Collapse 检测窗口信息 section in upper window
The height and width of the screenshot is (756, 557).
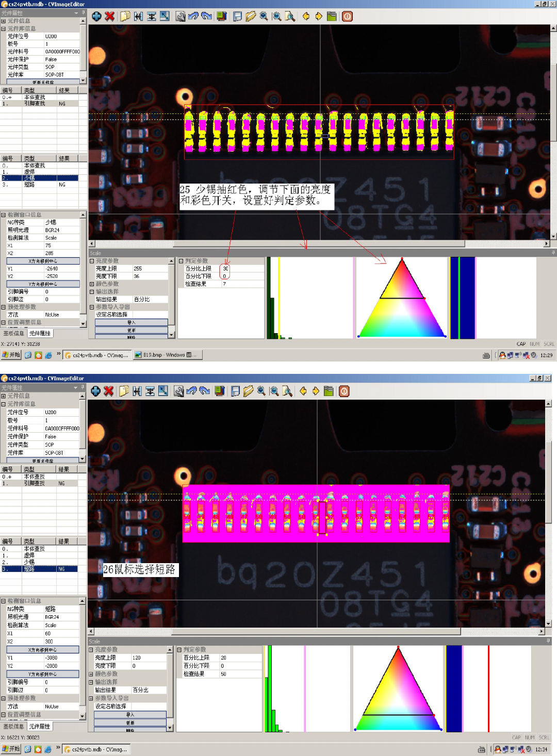(x=3, y=215)
